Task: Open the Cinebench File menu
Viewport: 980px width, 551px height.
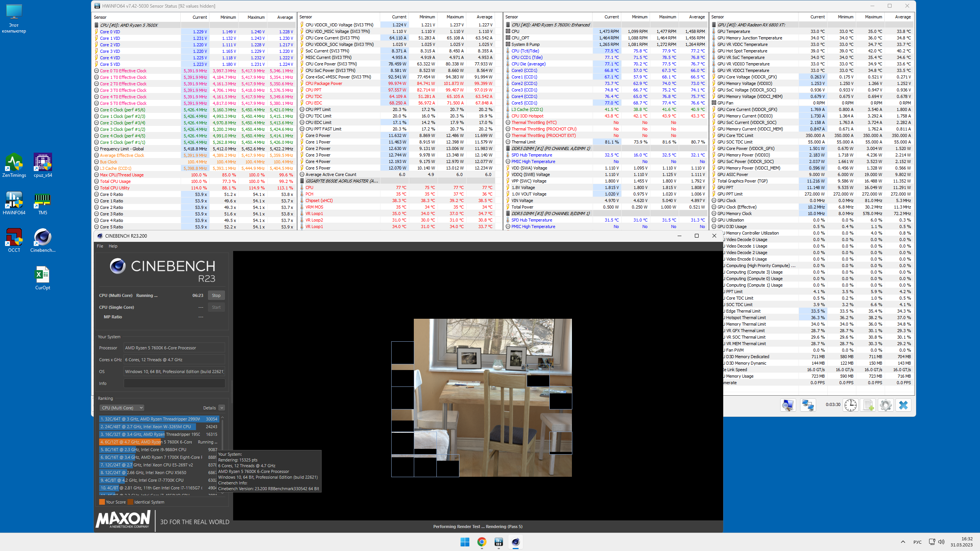Action: point(100,246)
